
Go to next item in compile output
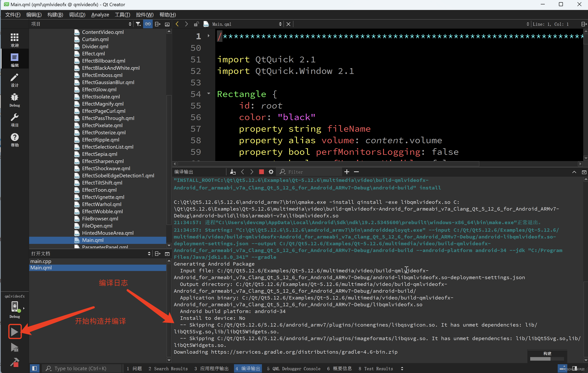pyautogui.click(x=252, y=172)
